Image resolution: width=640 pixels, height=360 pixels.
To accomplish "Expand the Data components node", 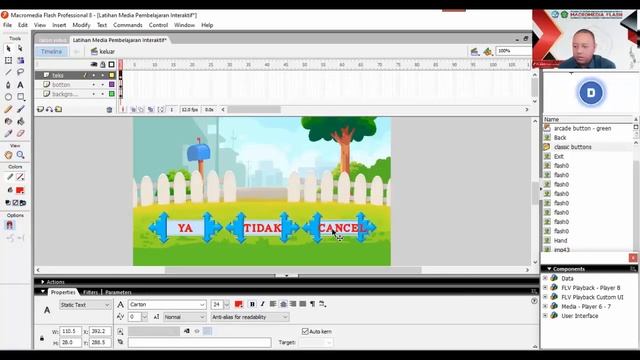I will (545, 278).
